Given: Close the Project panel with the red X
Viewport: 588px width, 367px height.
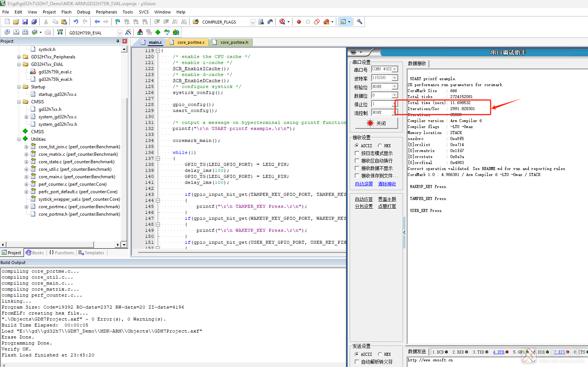Looking at the screenshot, I should 125,41.
